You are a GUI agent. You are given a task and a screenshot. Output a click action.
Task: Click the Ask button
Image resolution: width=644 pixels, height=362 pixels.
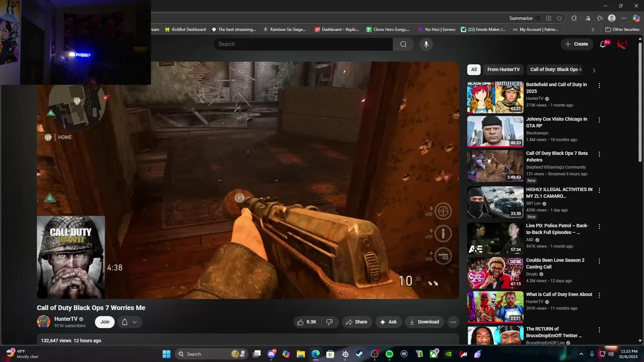pos(388,322)
